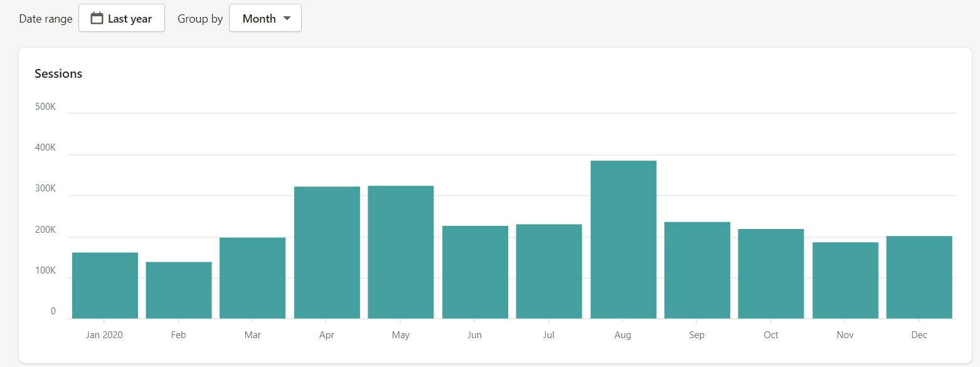This screenshot has height=367, width=980.
Task: Click the Sessions chart title
Action: (58, 73)
